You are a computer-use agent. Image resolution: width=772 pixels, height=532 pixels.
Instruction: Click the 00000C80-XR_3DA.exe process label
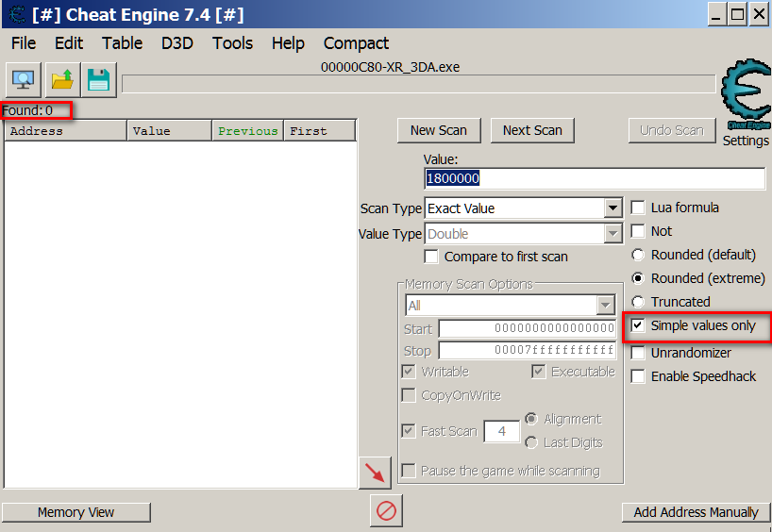tap(390, 67)
